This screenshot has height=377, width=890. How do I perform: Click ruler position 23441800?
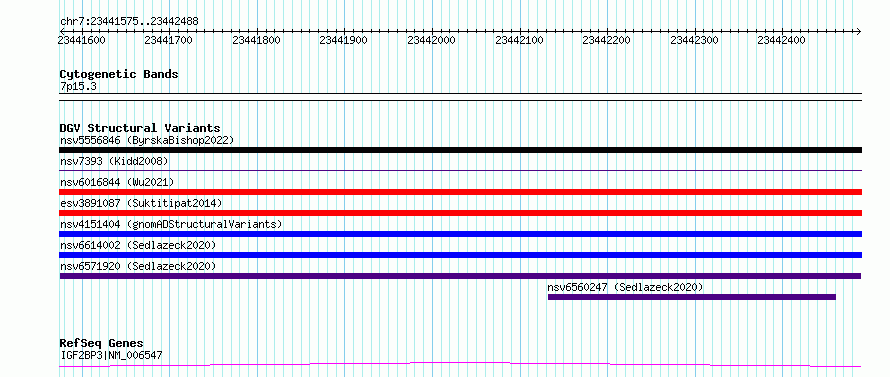click(257, 40)
